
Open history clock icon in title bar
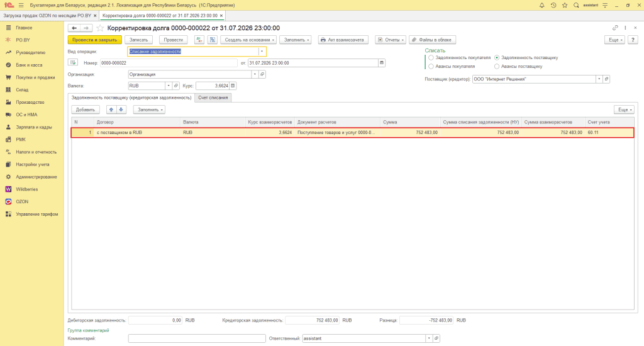pyautogui.click(x=553, y=5)
